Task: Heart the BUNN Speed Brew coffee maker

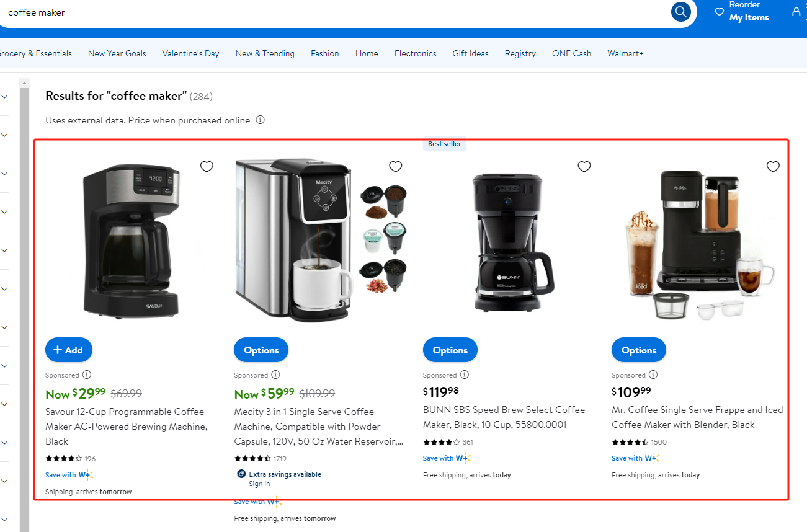Action: (584, 166)
